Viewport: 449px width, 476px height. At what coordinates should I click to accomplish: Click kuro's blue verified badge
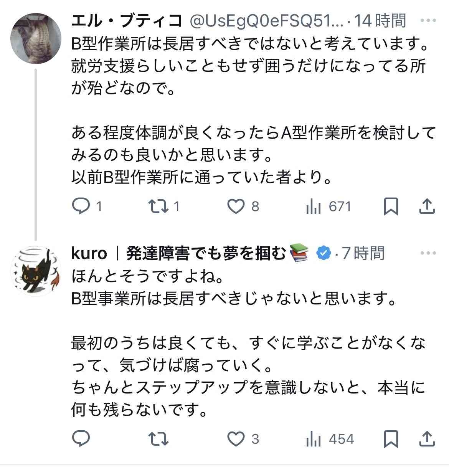tap(324, 253)
